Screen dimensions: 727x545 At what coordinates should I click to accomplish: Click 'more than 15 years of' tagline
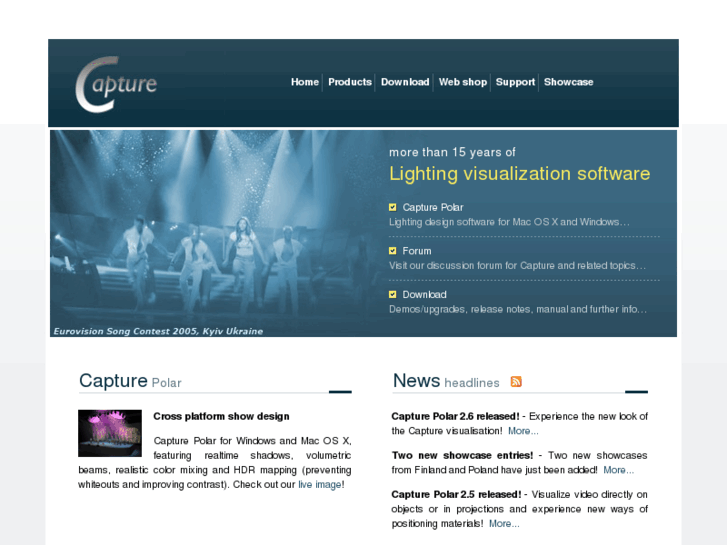pos(452,152)
